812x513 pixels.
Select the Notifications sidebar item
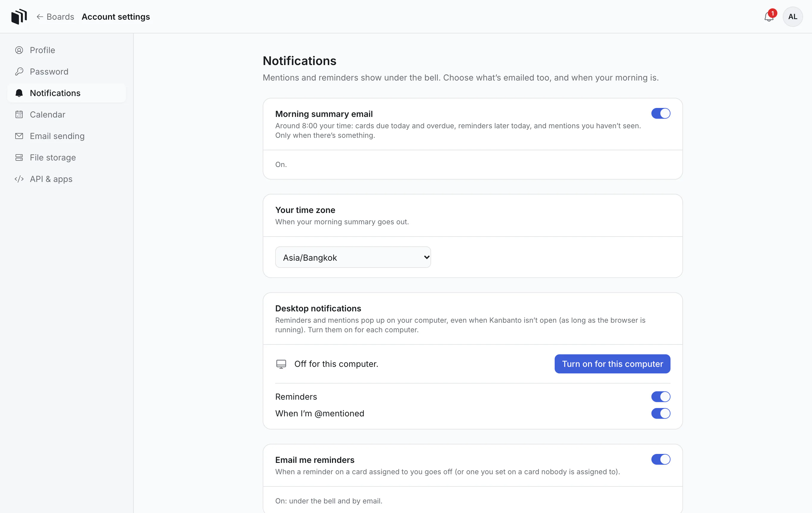(67, 93)
